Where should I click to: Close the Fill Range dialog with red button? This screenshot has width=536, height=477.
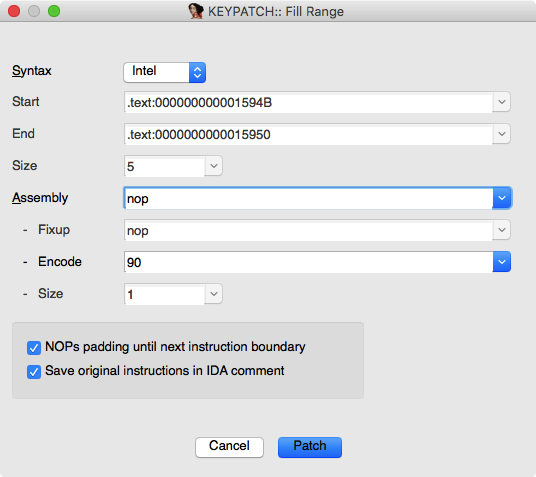(x=14, y=11)
